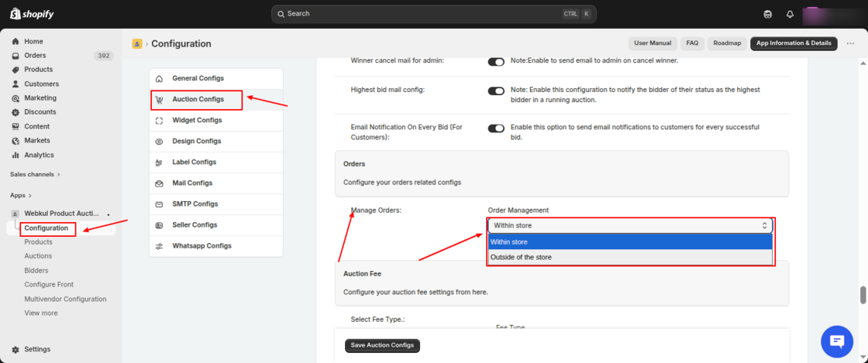Click the General Configs home icon
868x363 pixels.
(x=160, y=78)
